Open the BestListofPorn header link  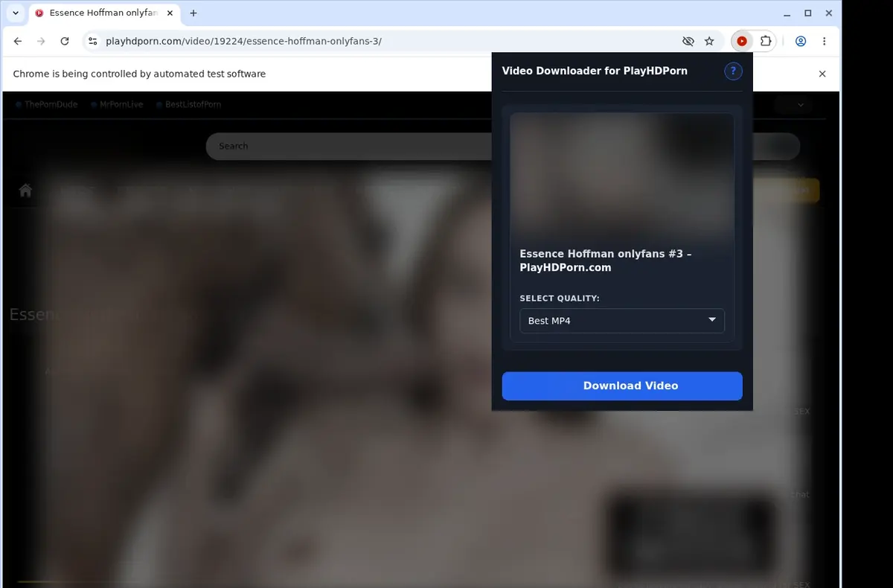pyautogui.click(x=189, y=105)
